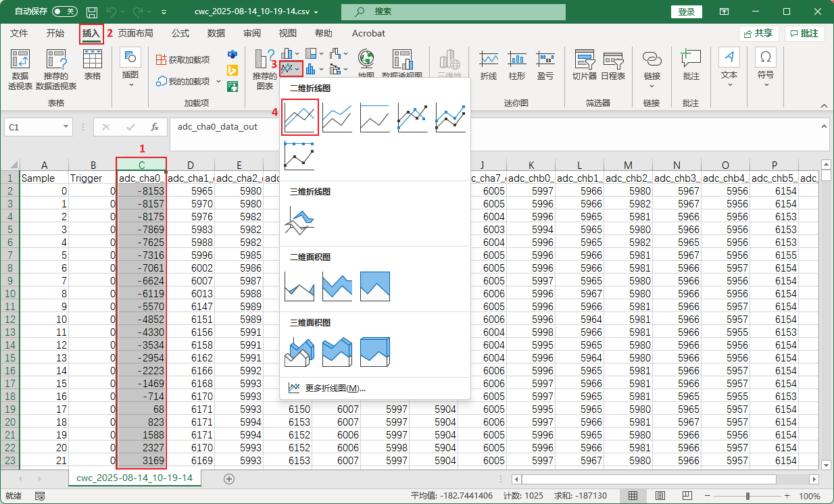Switch to Page Layout view in status bar
Screen dimensions: 834x504
pyautogui.click(x=660, y=496)
